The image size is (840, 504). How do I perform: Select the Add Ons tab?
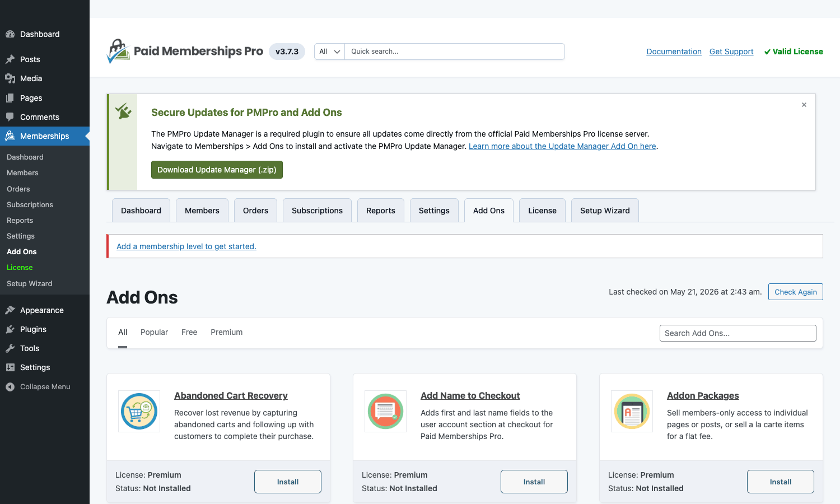(x=489, y=211)
